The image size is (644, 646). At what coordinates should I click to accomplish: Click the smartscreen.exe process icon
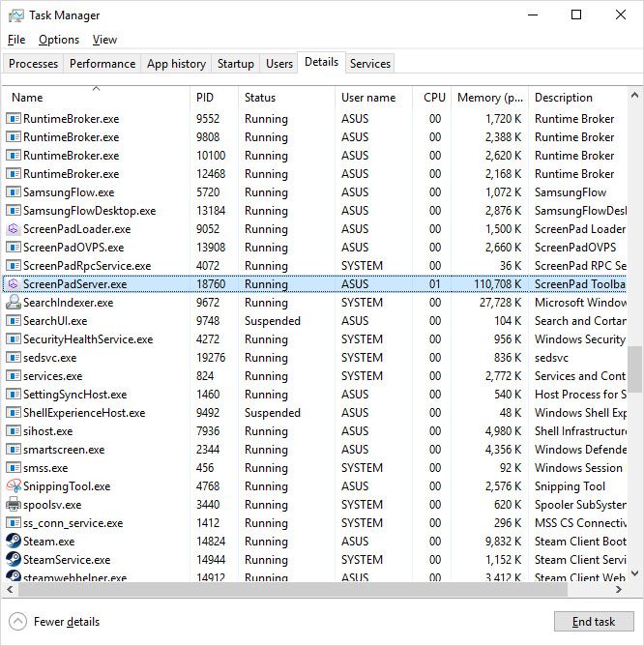pos(14,450)
